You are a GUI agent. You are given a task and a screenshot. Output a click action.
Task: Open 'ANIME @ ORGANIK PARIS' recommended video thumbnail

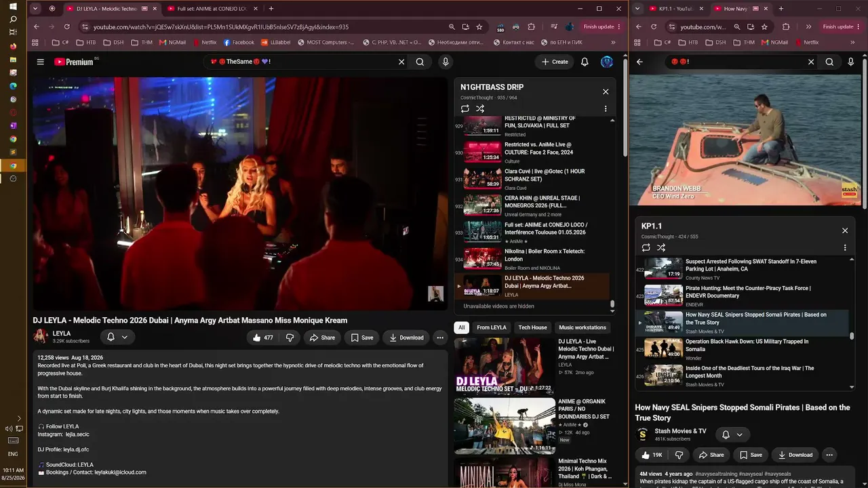pyautogui.click(x=505, y=426)
